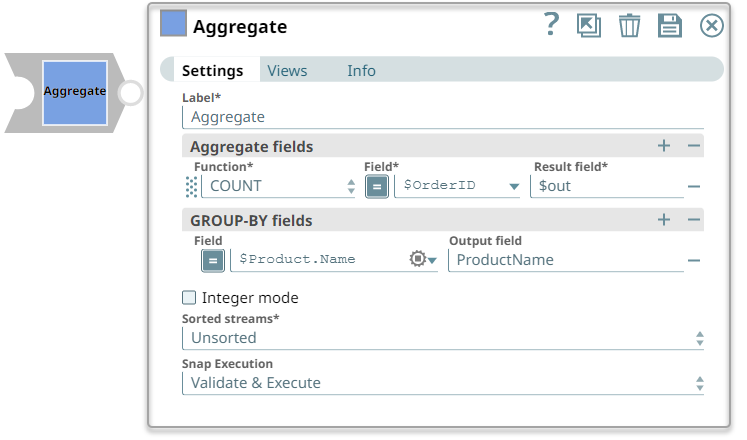
Task: Enable the Integer mode checkbox
Action: click(x=189, y=298)
